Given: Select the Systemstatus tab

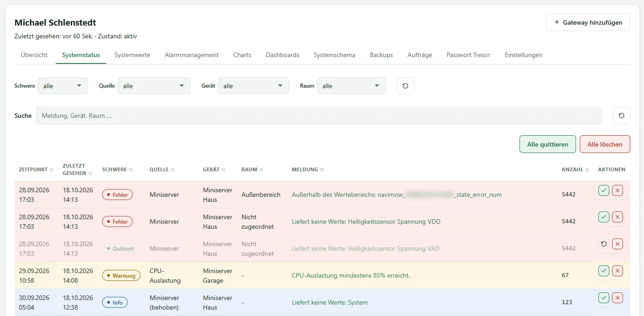Looking at the screenshot, I should tap(81, 55).
